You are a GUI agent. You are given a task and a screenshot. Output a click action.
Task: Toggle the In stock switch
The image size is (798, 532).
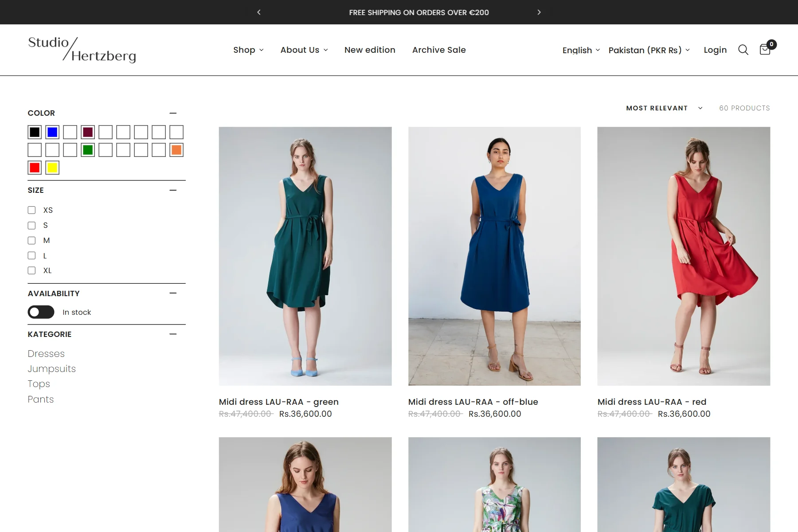pyautogui.click(x=41, y=312)
